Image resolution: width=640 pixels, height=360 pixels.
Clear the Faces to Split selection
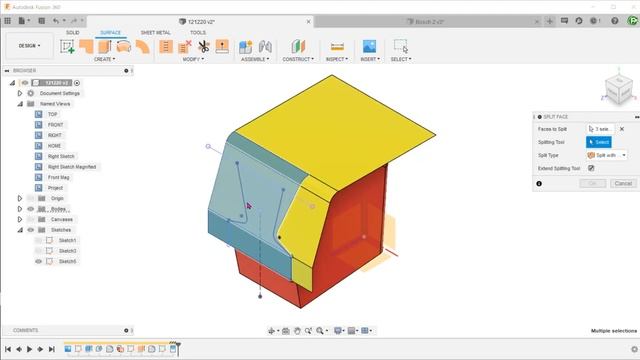coord(622,129)
